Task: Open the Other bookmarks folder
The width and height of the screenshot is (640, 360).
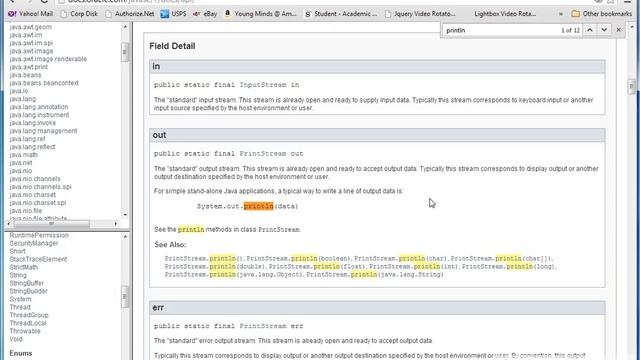Action: (602, 13)
